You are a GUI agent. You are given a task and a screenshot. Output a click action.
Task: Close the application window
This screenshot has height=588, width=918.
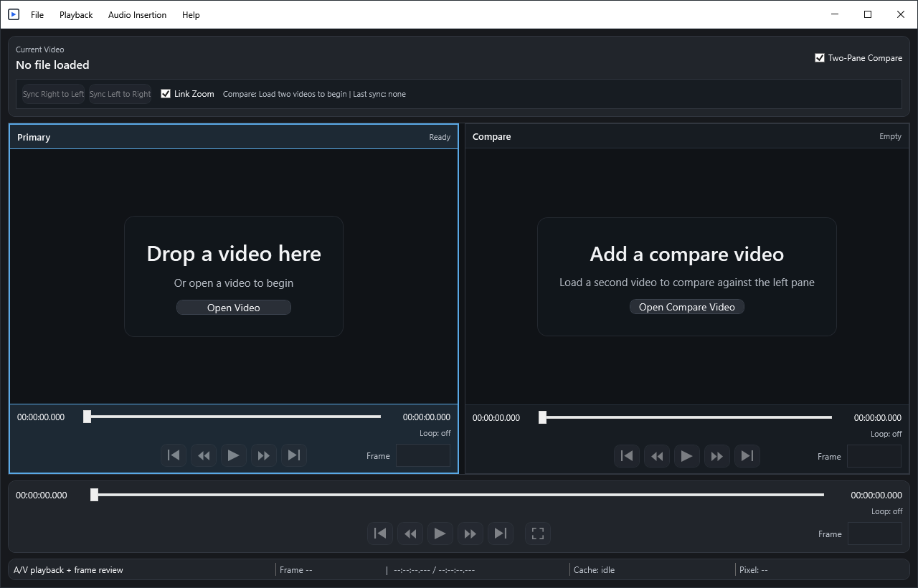[x=901, y=14]
